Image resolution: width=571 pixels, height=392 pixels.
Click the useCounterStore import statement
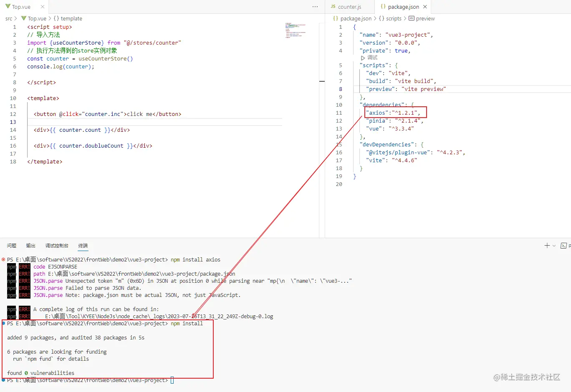pyautogui.click(x=104, y=43)
